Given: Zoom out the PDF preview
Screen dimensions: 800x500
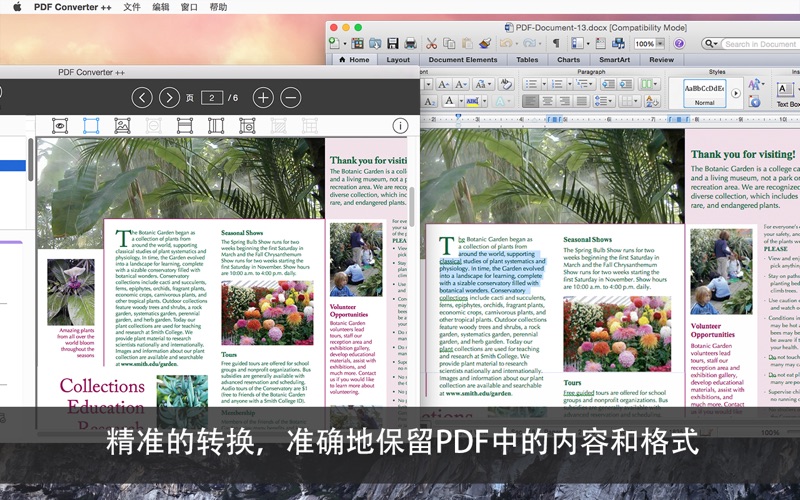Looking at the screenshot, I should point(291,97).
